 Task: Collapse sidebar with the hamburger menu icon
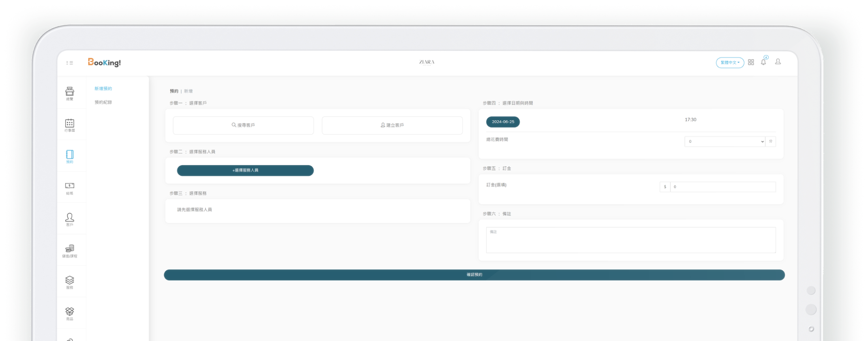pyautogui.click(x=69, y=63)
